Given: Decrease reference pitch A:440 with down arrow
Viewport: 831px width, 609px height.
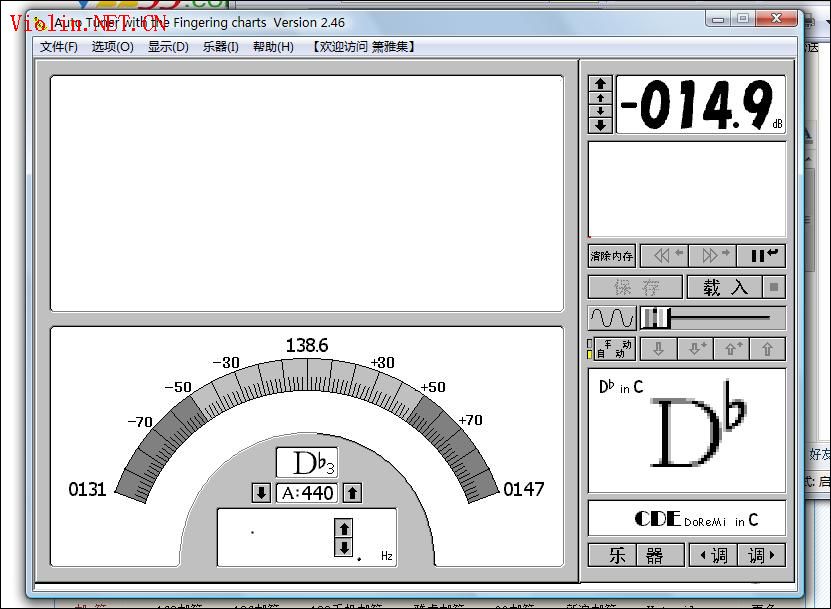Looking at the screenshot, I should 261,493.
